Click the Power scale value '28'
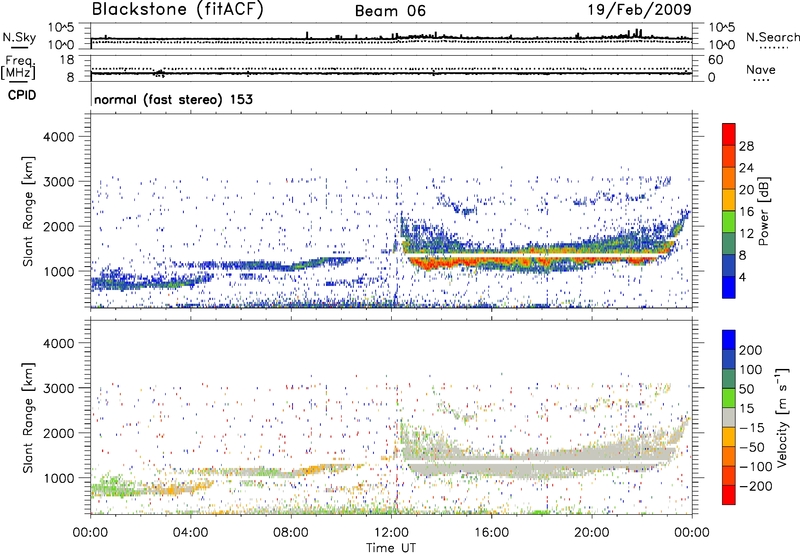The width and height of the screenshot is (800, 554). click(x=746, y=146)
